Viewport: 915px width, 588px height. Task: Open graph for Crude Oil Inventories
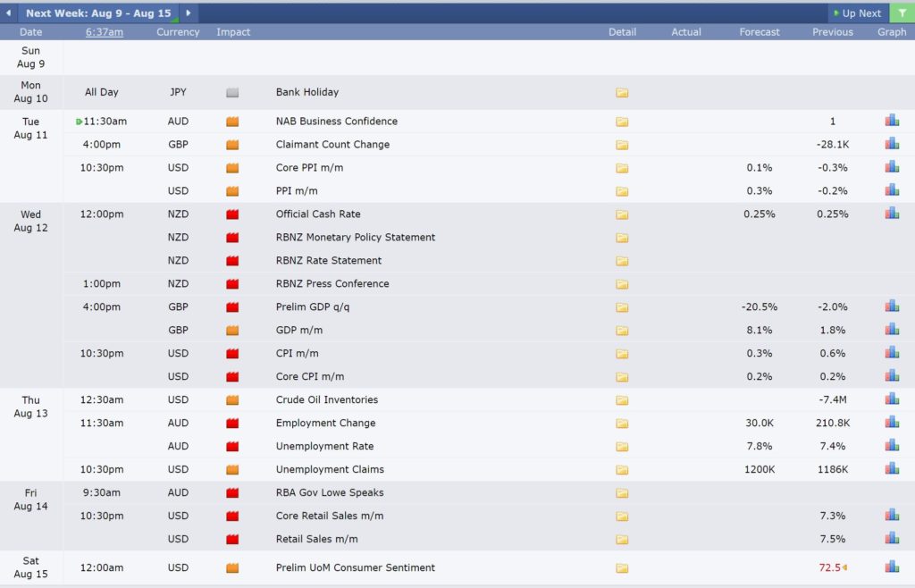click(x=892, y=399)
